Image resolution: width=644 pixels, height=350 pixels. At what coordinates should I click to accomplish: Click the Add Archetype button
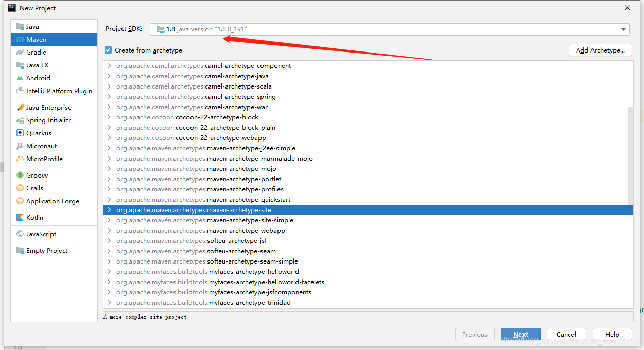[601, 50]
